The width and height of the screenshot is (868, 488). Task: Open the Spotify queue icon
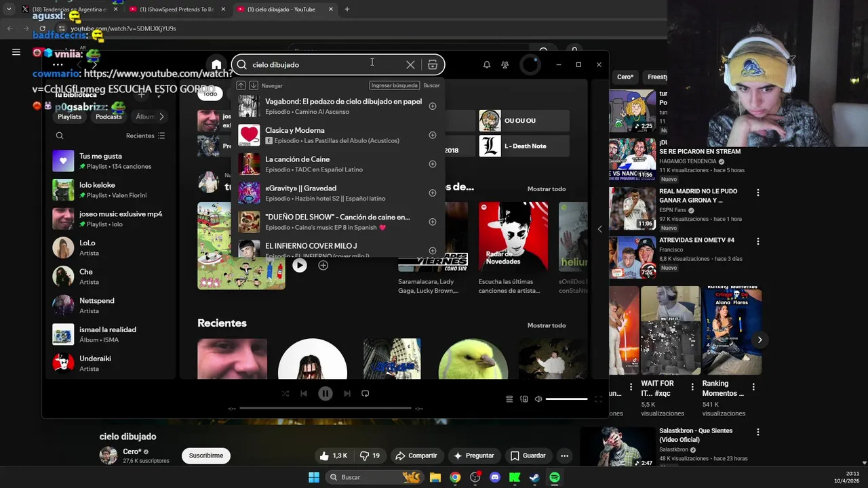509,399
